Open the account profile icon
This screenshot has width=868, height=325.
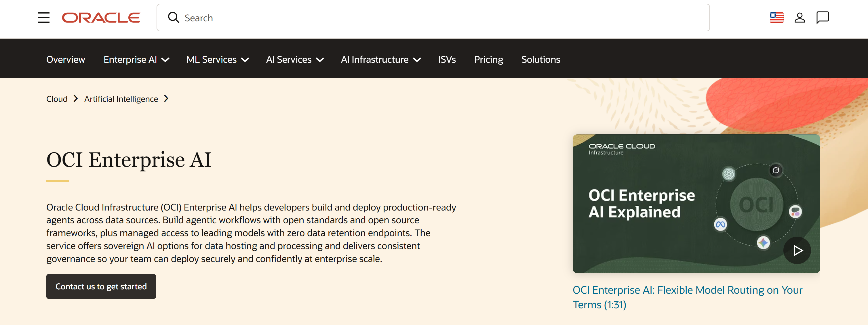pos(800,18)
